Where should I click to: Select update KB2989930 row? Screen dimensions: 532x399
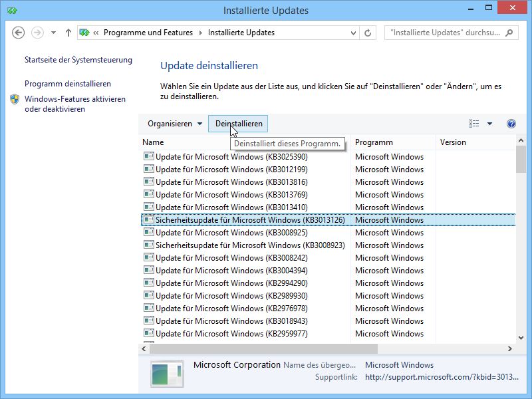click(328, 295)
